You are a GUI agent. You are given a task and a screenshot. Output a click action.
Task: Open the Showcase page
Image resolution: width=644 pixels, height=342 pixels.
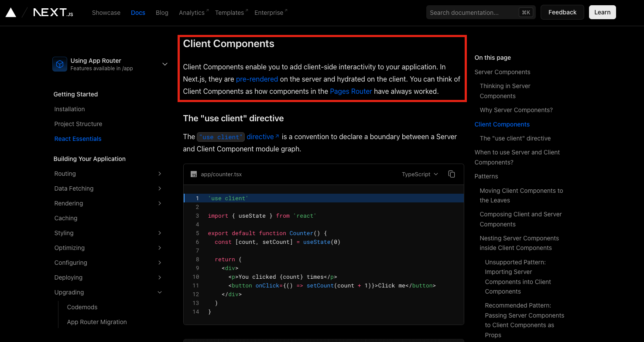coord(106,12)
